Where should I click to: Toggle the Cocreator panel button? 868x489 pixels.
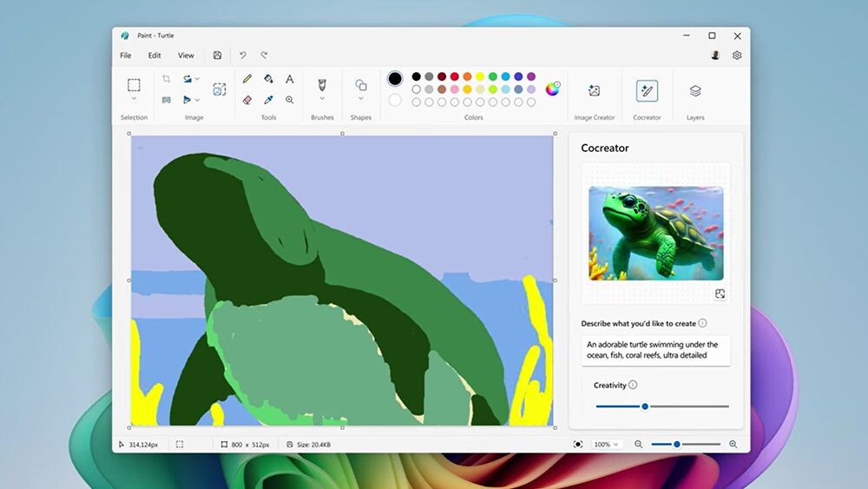[x=647, y=91]
